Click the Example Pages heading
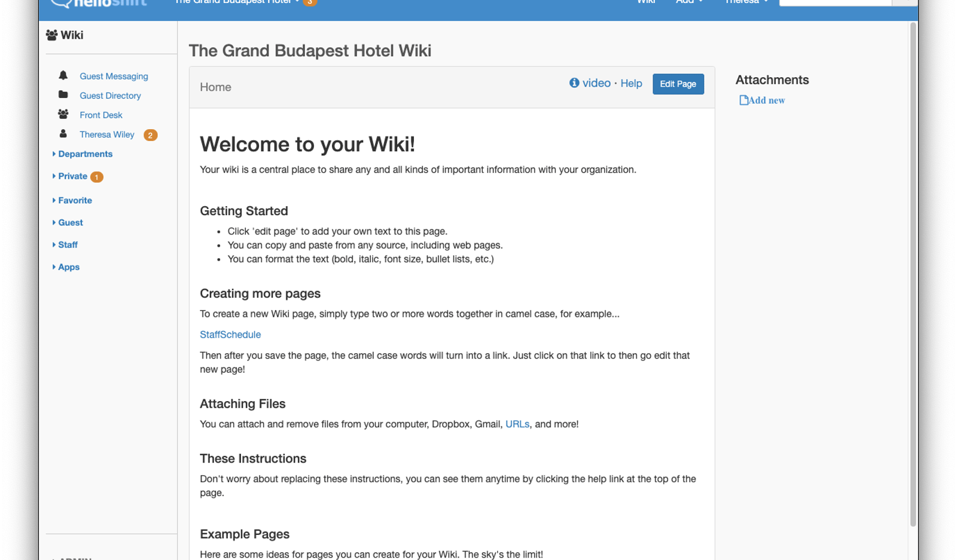The width and height of the screenshot is (957, 560). [x=245, y=534]
